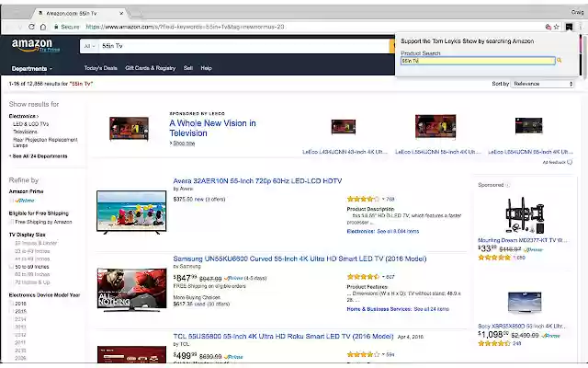Click the Try Prime link
The height and width of the screenshot is (368, 588).
50,50
